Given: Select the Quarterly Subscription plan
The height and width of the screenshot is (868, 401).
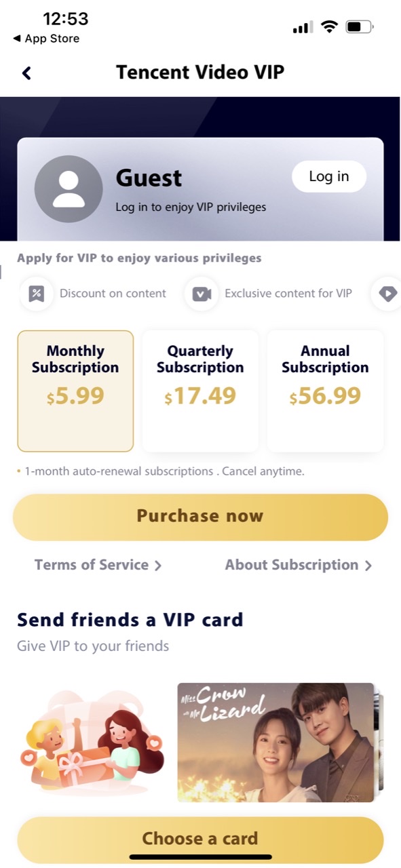Looking at the screenshot, I should click(200, 391).
